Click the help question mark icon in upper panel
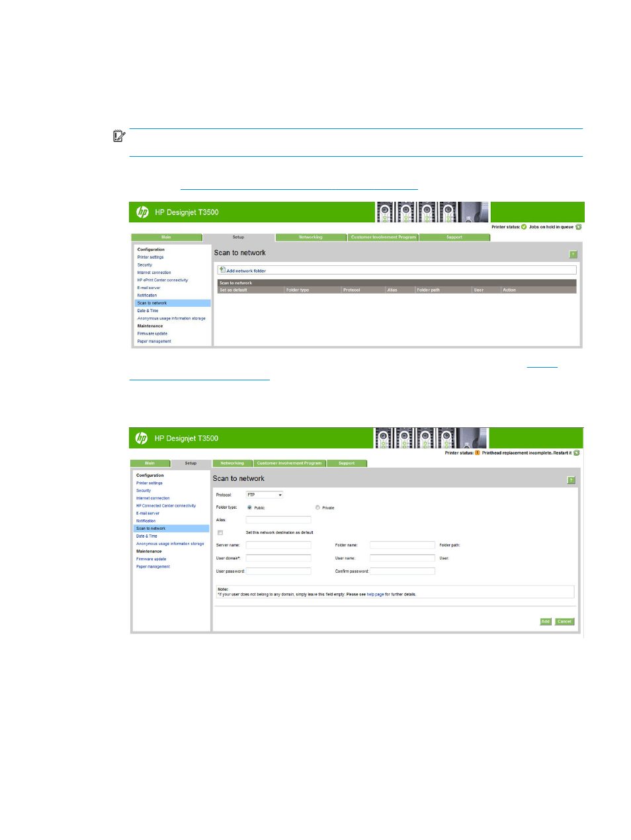Viewport: 631px width, 840px height. pos(573,255)
